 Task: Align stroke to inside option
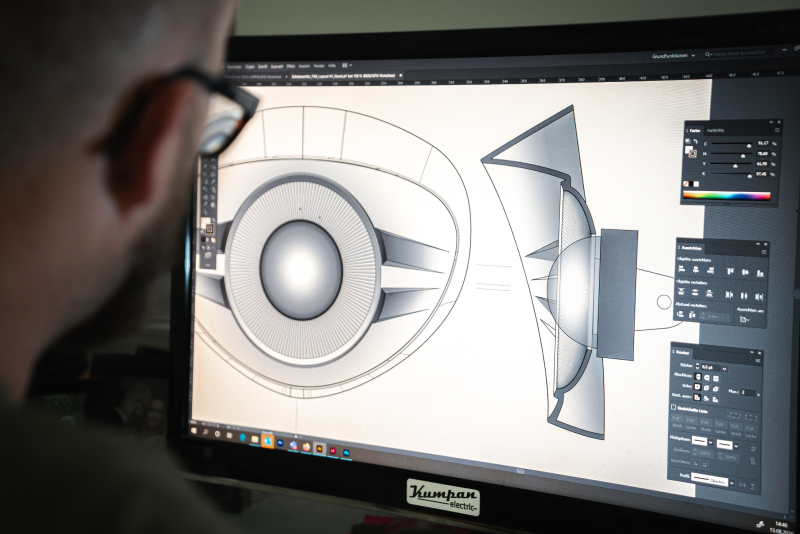pyautogui.click(x=706, y=398)
